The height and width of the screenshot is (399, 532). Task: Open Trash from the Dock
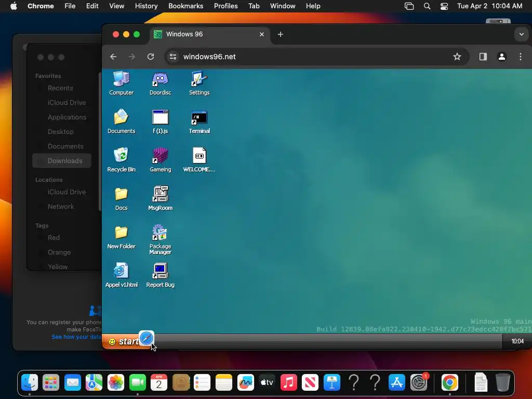pyautogui.click(x=502, y=383)
